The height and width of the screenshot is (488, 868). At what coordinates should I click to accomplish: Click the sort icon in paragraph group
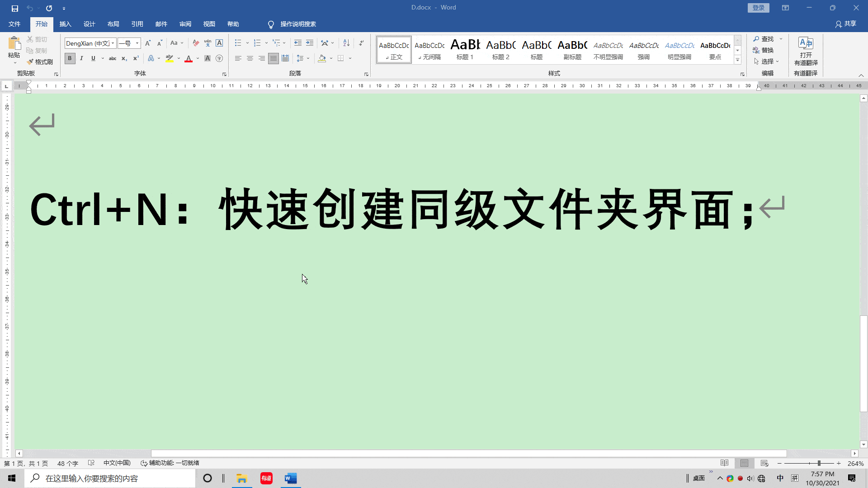346,43
